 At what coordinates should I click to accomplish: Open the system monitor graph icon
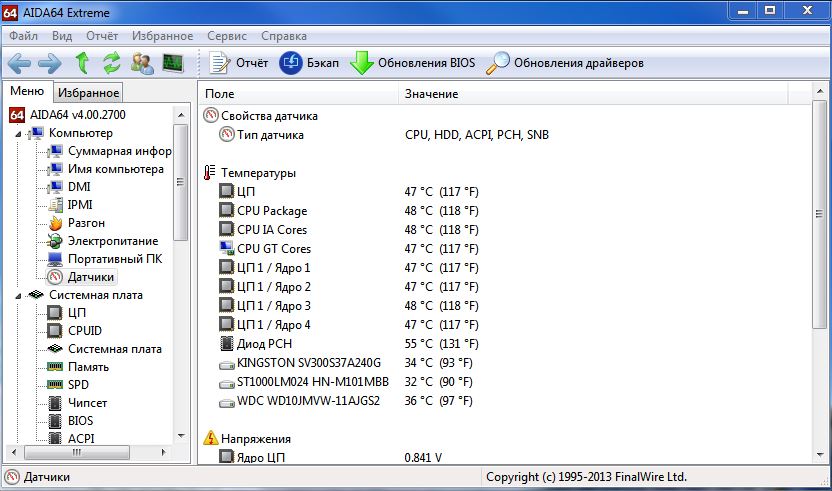coord(172,63)
